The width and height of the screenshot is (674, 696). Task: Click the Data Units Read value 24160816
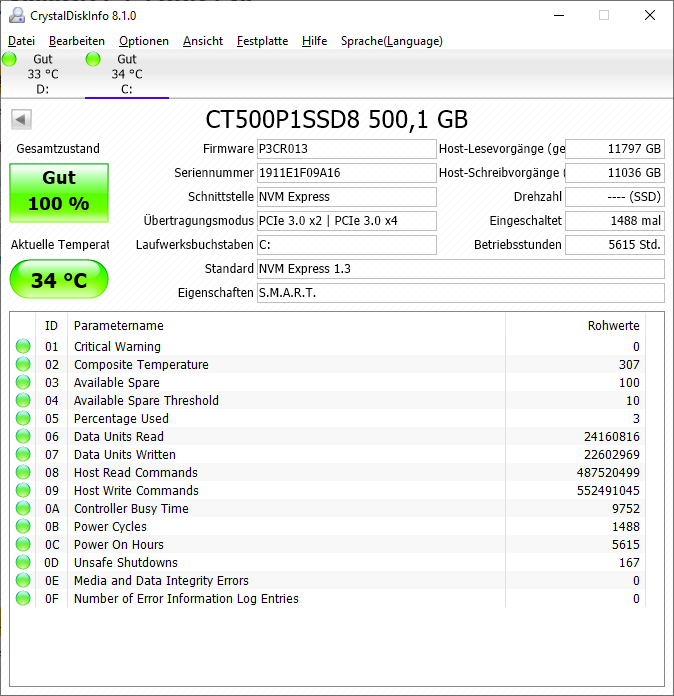pyautogui.click(x=611, y=436)
